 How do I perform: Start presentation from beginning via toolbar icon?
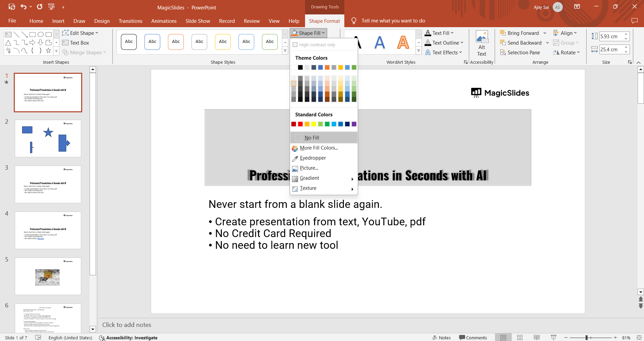pos(51,7)
